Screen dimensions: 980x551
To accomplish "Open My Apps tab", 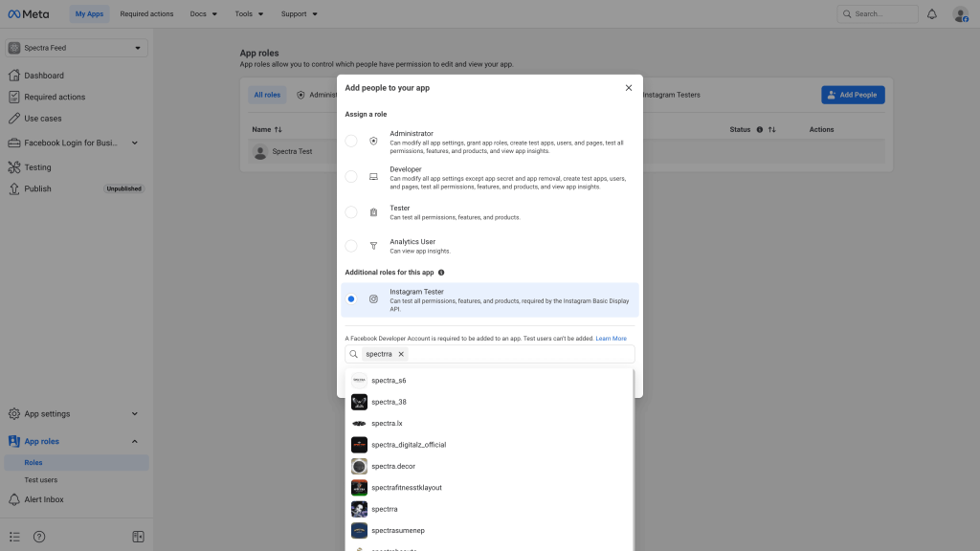I will click(89, 13).
